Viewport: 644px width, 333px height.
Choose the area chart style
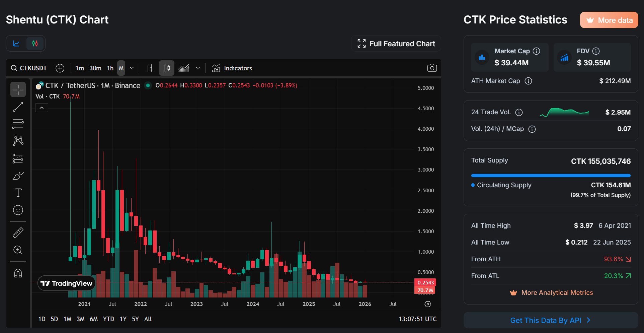pyautogui.click(x=184, y=68)
